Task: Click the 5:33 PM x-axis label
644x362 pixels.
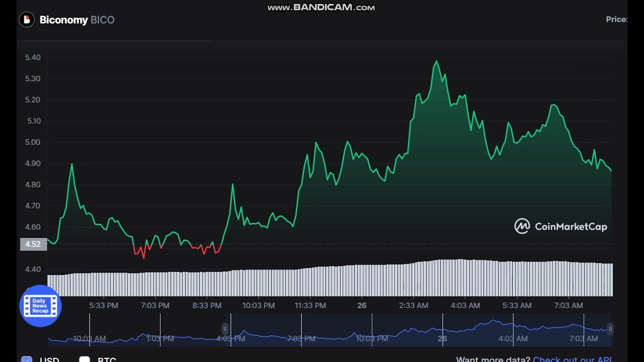Action: 104,305
